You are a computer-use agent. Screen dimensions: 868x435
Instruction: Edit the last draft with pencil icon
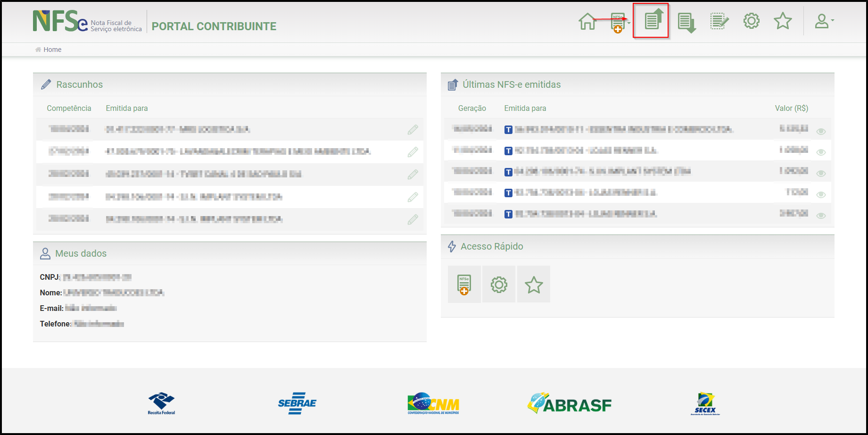[x=413, y=219]
